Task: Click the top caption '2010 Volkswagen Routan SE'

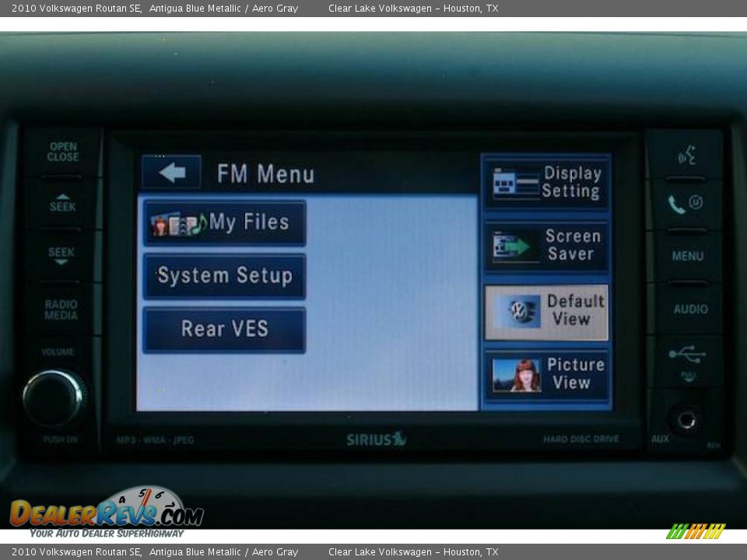Action: click(76, 8)
